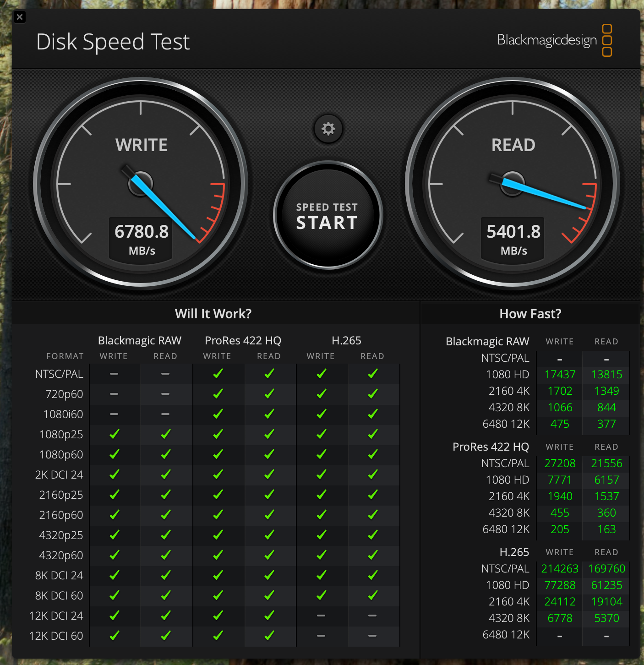Click the 5401.8 MB/s read value display
Image resolution: width=644 pixels, height=665 pixels.
513,238
